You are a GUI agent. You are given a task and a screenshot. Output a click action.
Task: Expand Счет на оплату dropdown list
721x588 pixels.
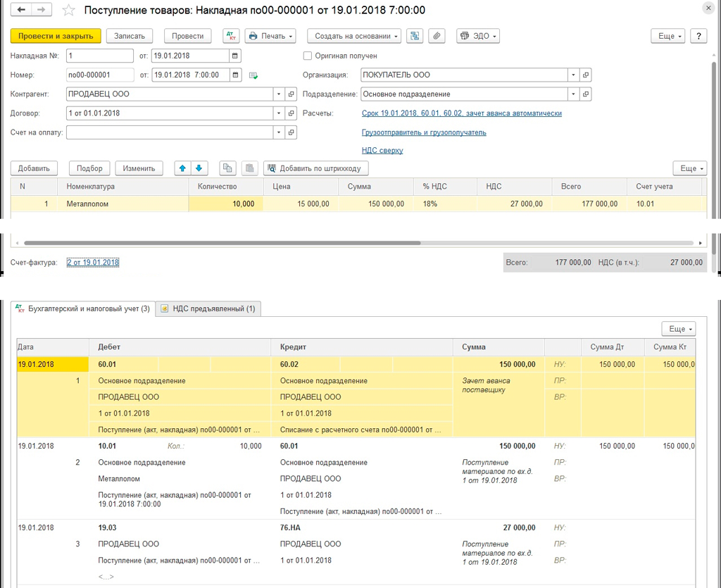point(279,132)
